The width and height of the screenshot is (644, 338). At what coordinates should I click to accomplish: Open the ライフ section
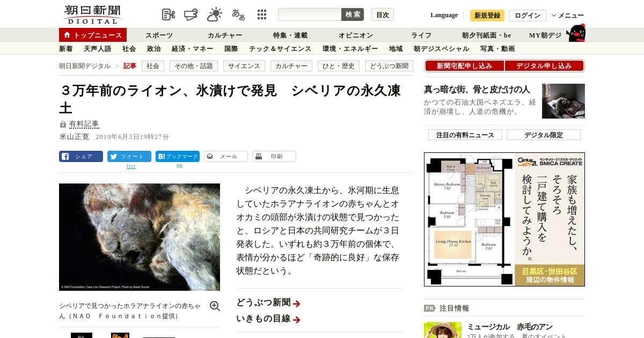click(x=421, y=35)
